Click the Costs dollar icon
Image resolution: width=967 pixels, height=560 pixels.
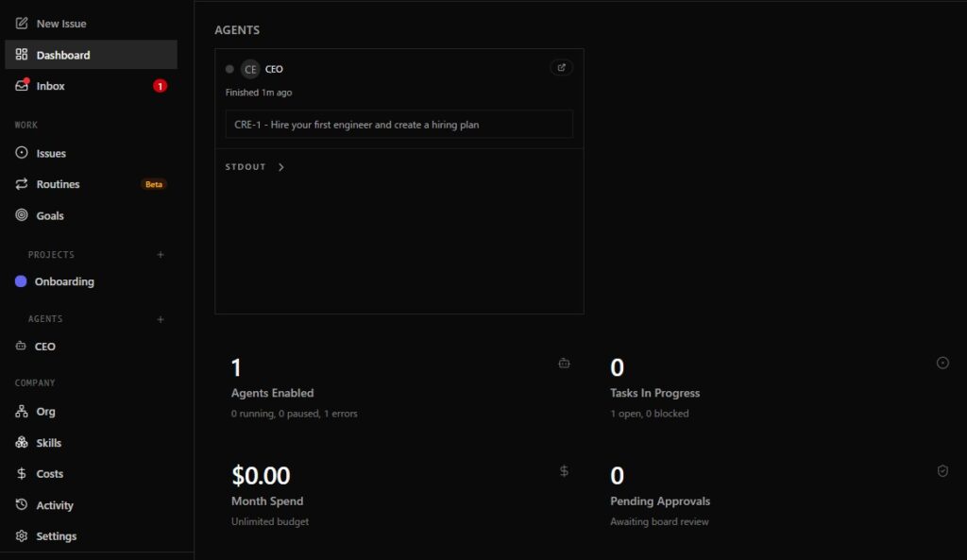click(22, 474)
